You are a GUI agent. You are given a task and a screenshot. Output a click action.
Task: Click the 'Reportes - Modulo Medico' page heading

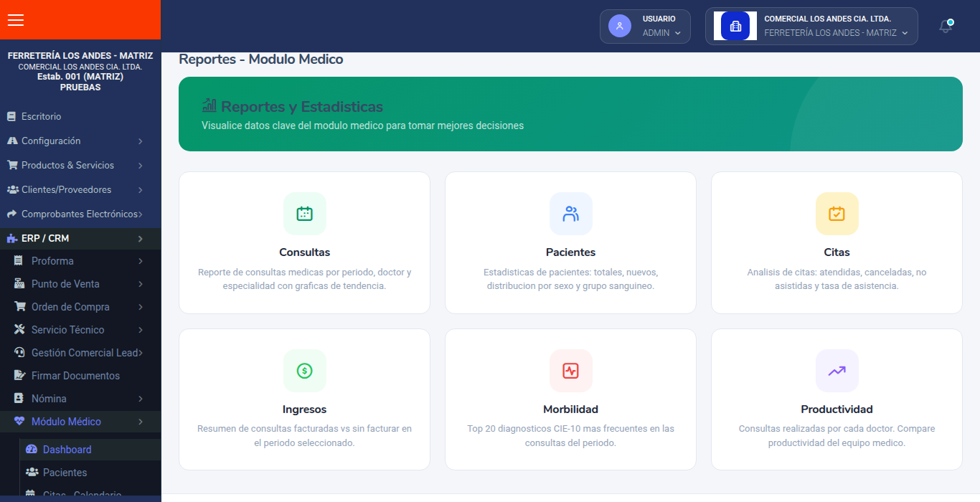261,60
